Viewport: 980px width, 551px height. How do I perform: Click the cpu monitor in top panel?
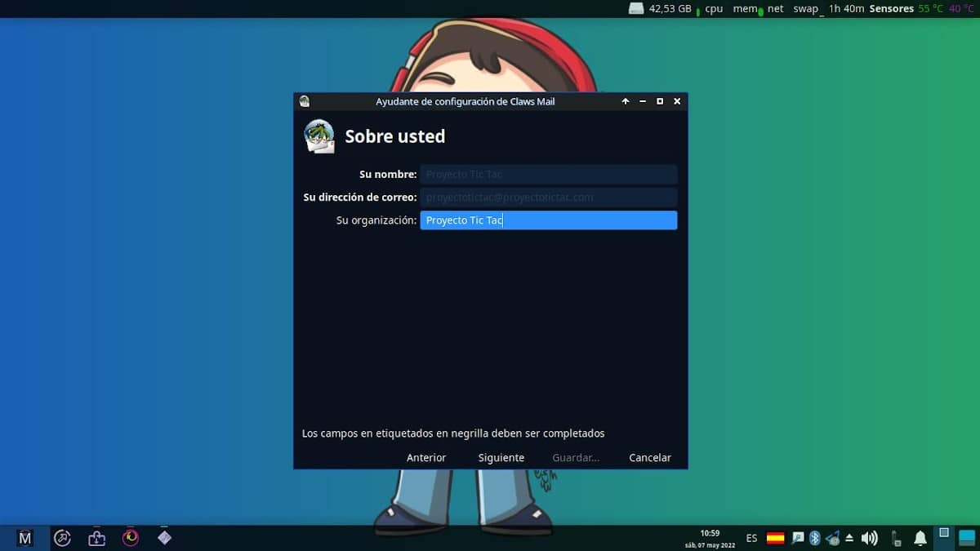pyautogui.click(x=714, y=9)
